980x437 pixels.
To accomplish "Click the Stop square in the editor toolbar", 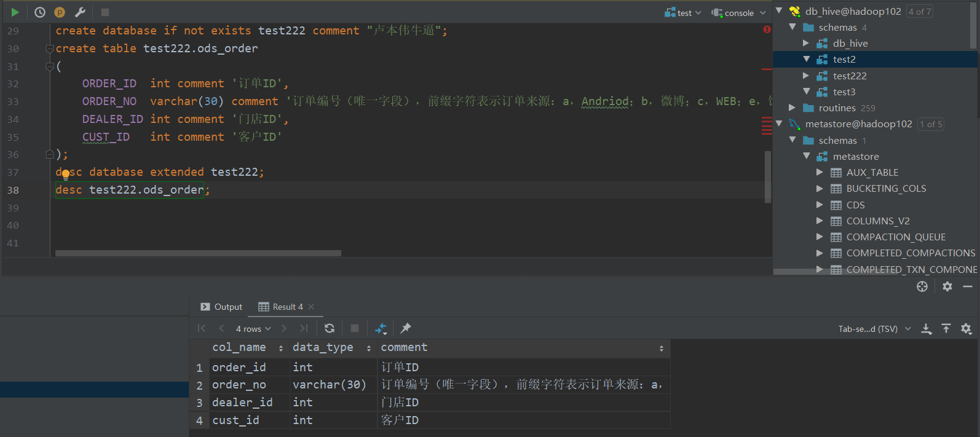I will click(x=105, y=12).
